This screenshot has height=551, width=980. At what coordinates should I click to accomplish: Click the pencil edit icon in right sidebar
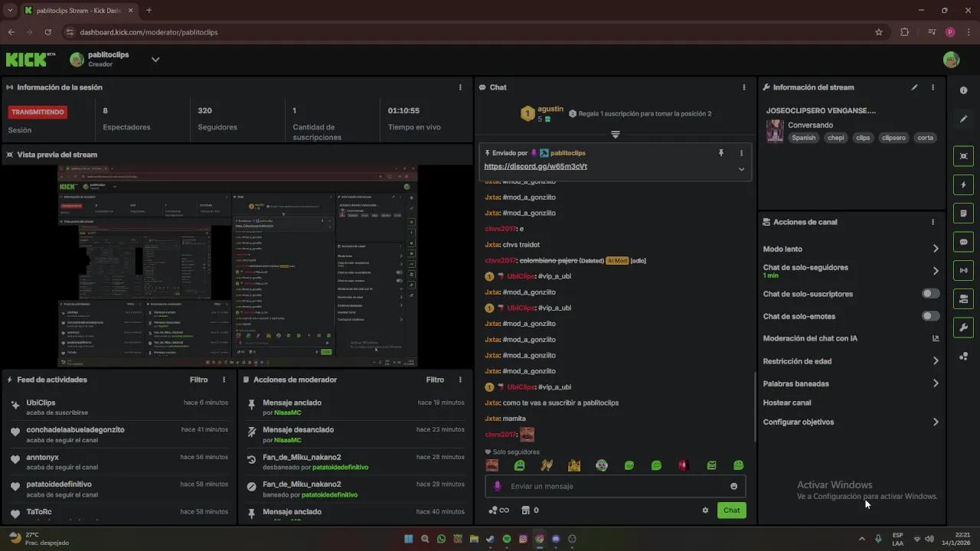pyautogui.click(x=963, y=119)
